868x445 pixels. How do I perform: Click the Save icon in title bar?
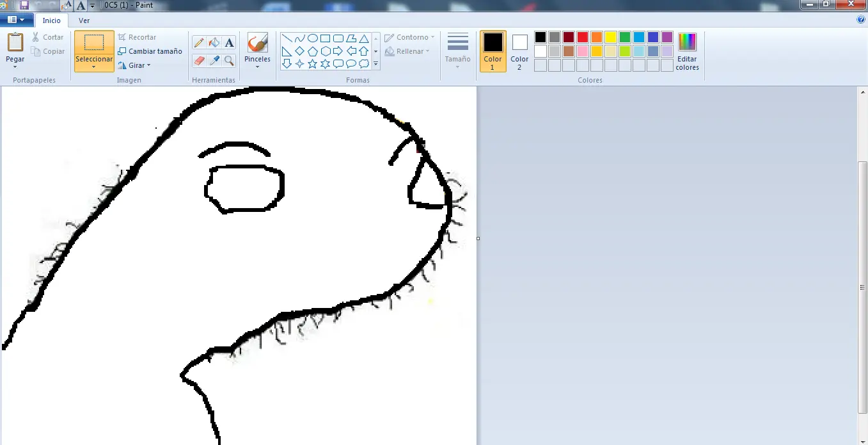pos(24,5)
